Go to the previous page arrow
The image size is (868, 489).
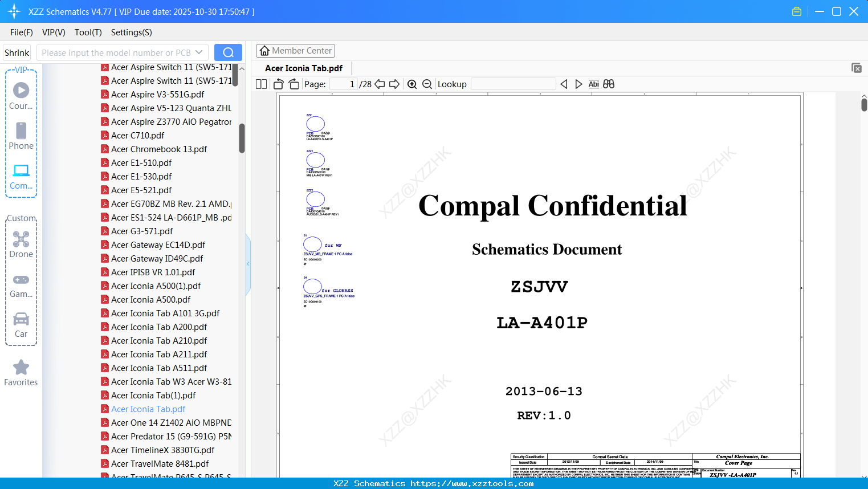pyautogui.click(x=380, y=84)
